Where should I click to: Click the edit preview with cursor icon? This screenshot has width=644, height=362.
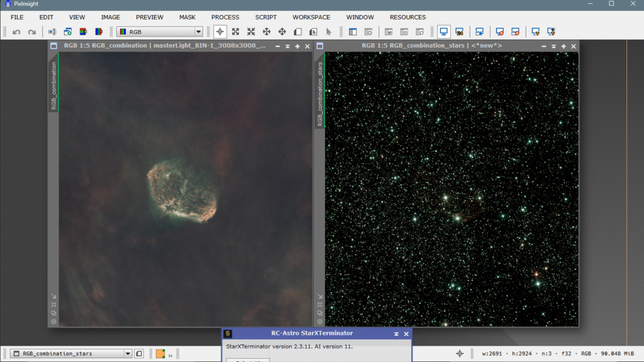tap(313, 31)
